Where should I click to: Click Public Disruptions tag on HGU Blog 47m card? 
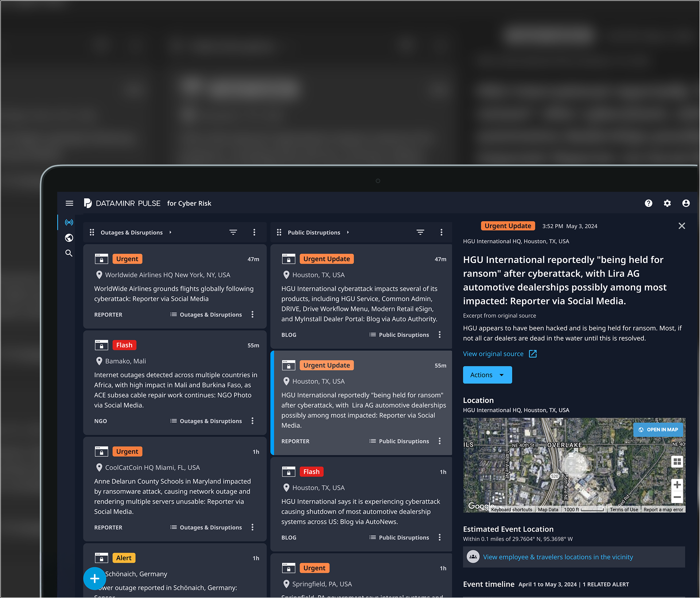tap(399, 335)
